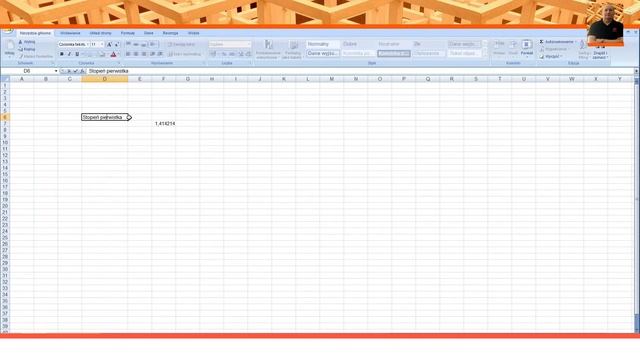Open the Sortuj i filtruj tool

[x=584, y=49]
